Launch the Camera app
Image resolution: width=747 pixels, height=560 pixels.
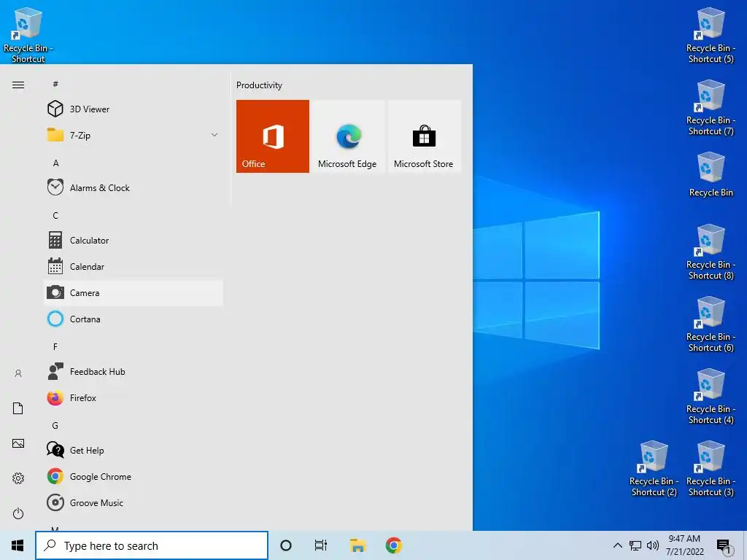click(133, 293)
